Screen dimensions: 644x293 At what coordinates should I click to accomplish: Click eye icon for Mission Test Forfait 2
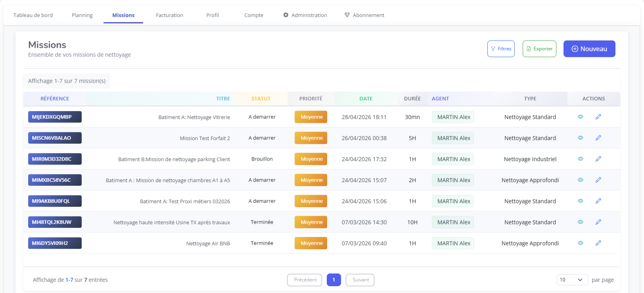pyautogui.click(x=580, y=138)
